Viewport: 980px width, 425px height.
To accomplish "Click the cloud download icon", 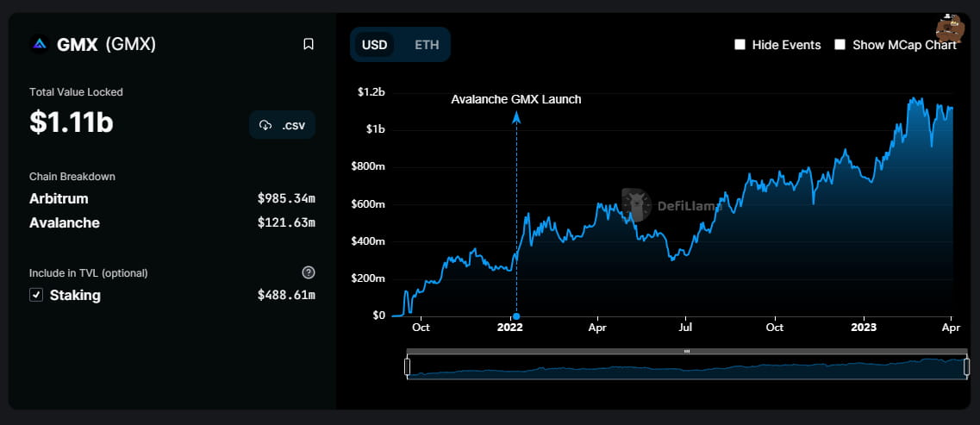I will click(x=265, y=125).
